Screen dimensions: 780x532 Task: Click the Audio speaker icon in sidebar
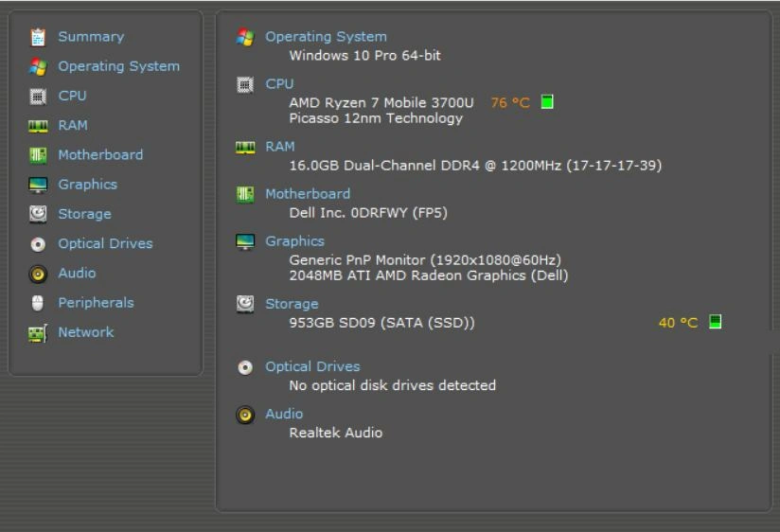pos(38,274)
